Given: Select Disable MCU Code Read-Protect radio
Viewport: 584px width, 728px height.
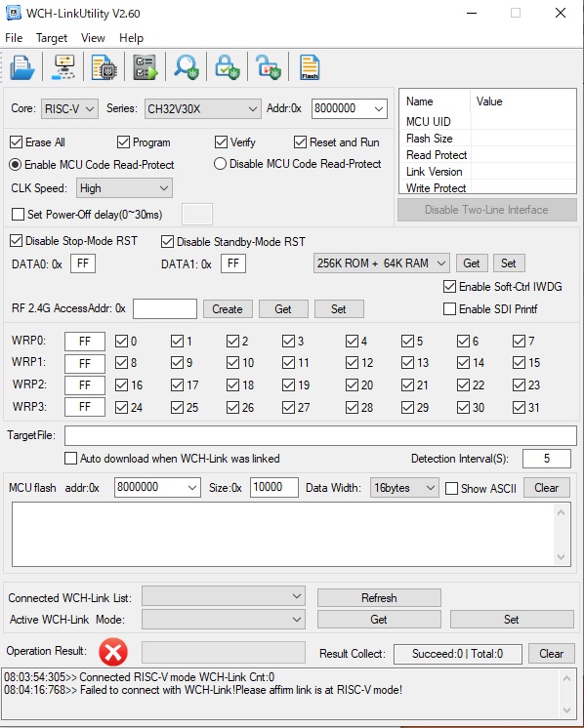Looking at the screenshot, I should [x=220, y=164].
